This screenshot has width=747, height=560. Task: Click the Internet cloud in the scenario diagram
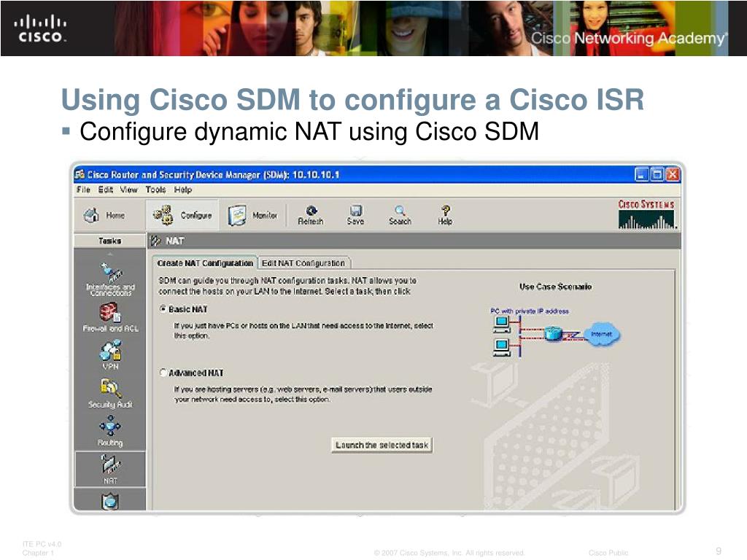coord(602,334)
